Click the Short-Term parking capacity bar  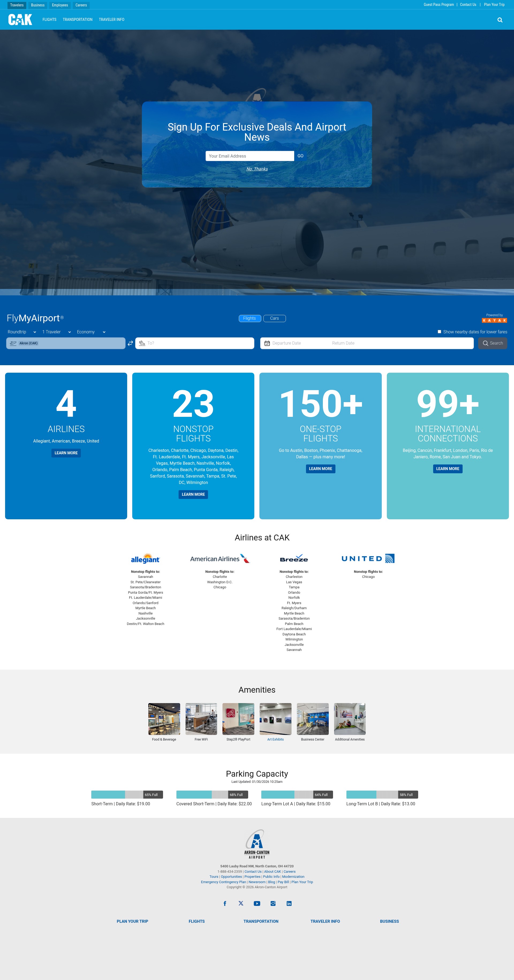pos(127,794)
